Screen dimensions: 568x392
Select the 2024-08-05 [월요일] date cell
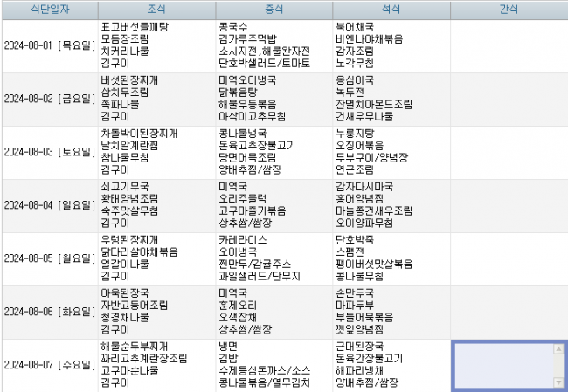[48, 258]
